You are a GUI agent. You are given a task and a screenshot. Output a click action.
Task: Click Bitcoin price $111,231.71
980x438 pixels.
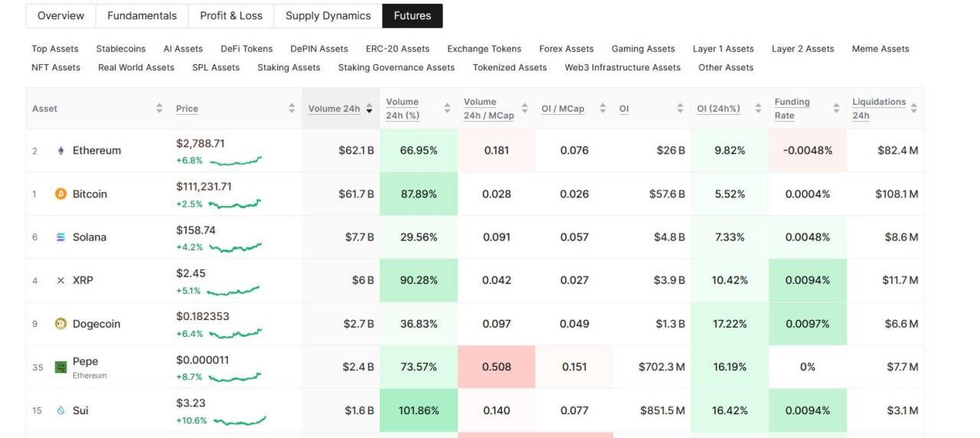(204, 186)
